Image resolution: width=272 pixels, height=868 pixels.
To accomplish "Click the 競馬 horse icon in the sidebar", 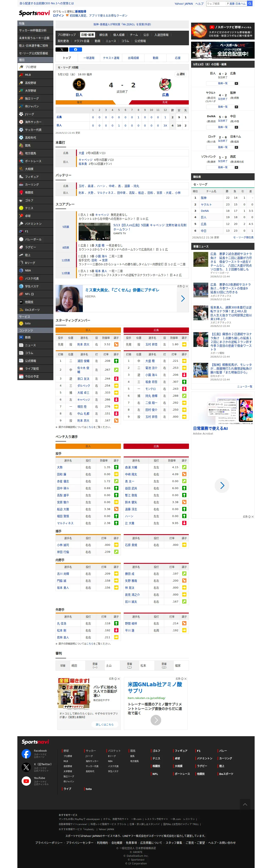I will pyautogui.click(x=21, y=146).
